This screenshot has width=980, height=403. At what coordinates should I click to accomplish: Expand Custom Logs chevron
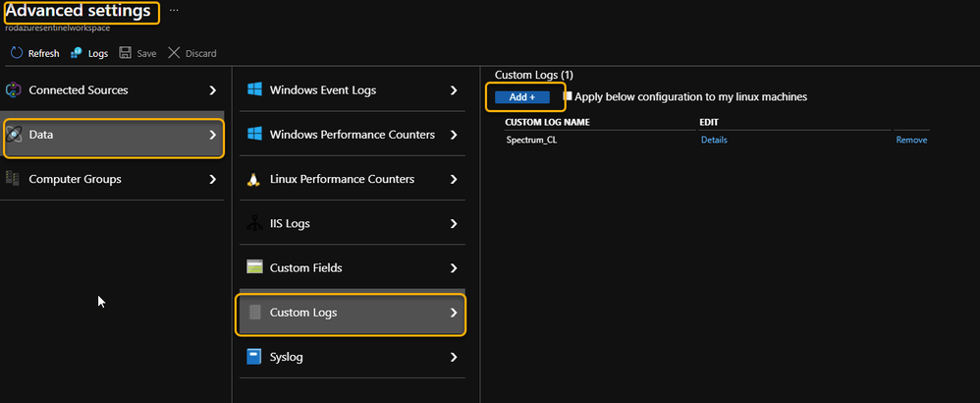pyautogui.click(x=454, y=313)
